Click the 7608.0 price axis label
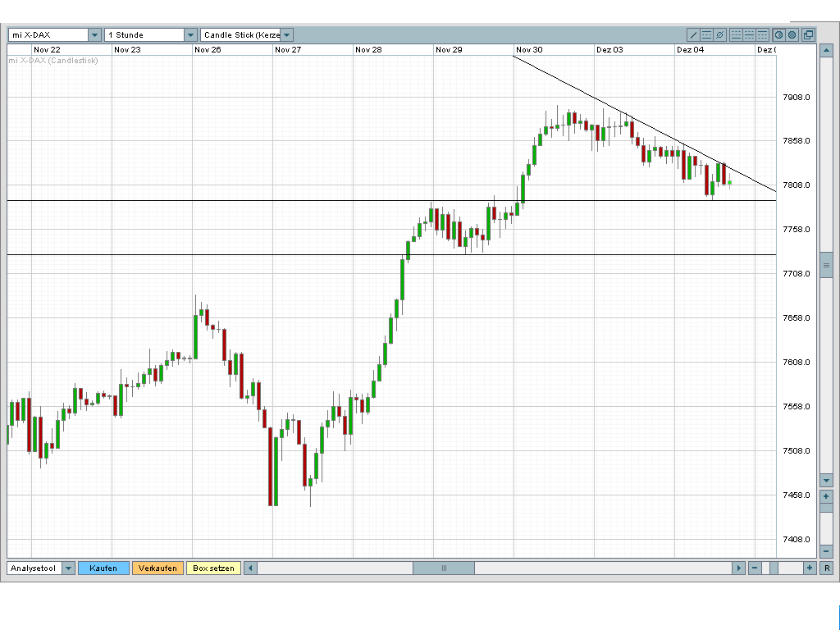This screenshot has height=630, width=840. (796, 363)
